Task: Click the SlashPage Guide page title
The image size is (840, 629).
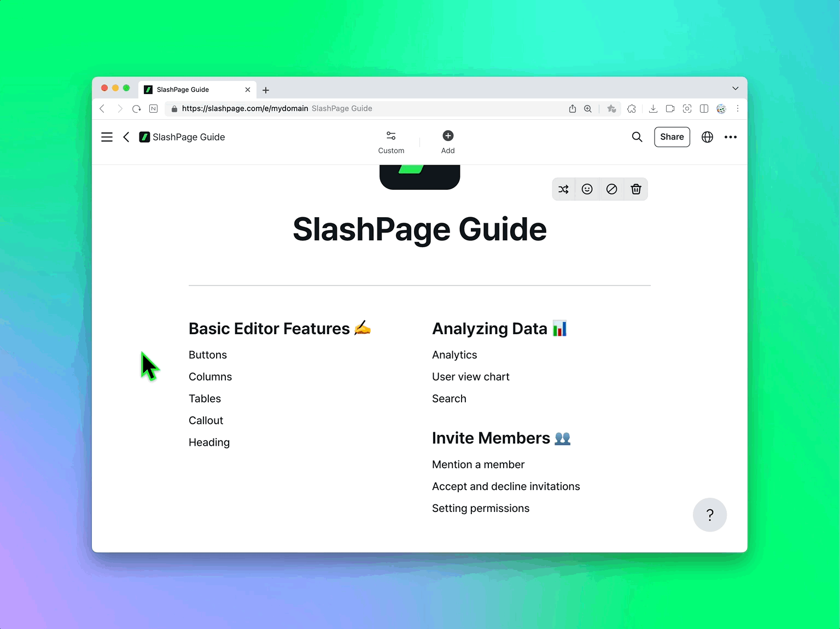Action: [x=419, y=229]
